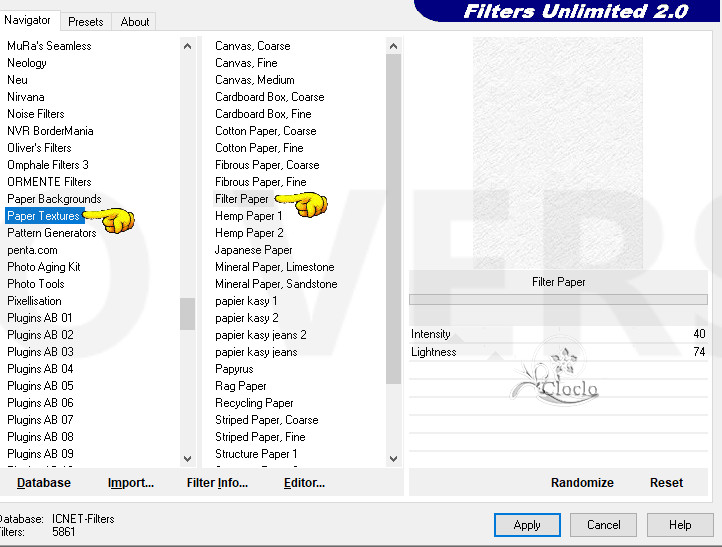
Task: Choose Mineral Paper, Sandstone filter
Action: (x=276, y=284)
